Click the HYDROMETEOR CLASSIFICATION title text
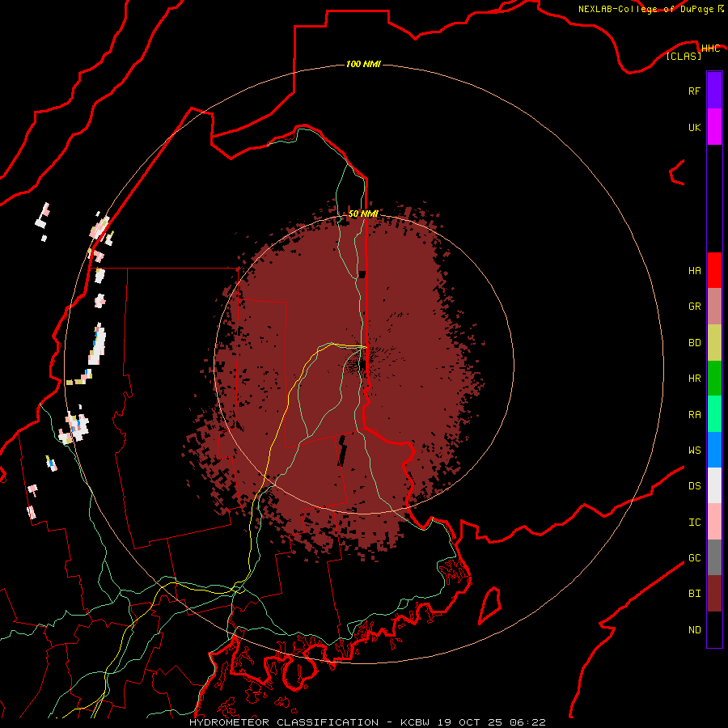This screenshot has height=728, width=728. pos(284,722)
